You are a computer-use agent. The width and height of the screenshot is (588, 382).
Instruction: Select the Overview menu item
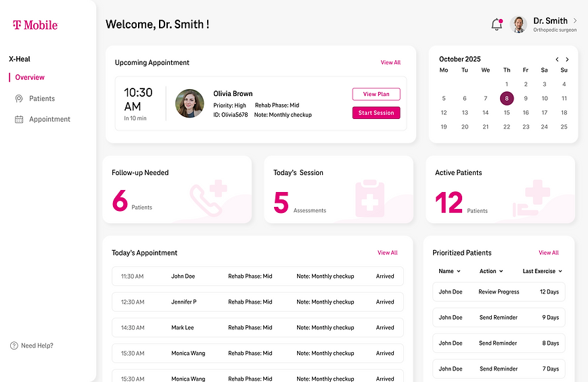[x=30, y=77]
